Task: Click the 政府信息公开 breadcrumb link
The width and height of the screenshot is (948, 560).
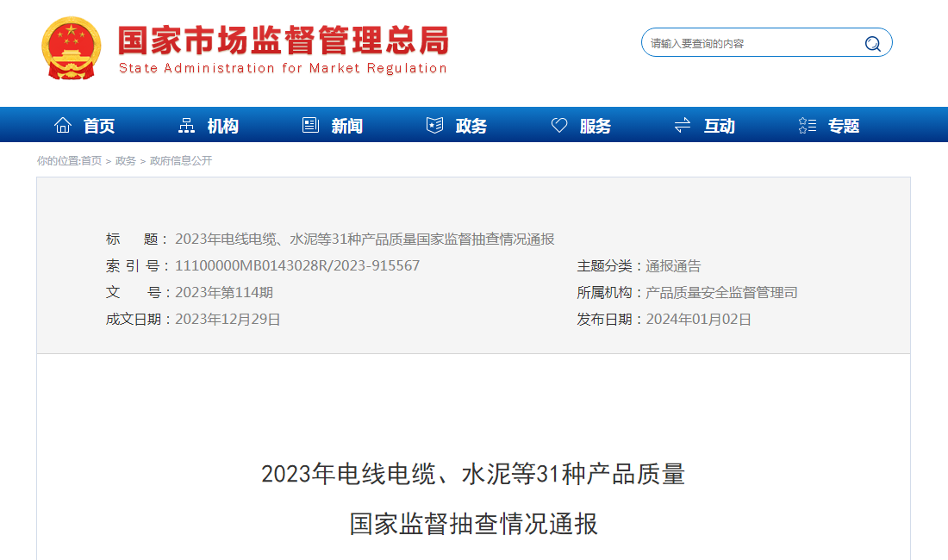Action: point(181,161)
